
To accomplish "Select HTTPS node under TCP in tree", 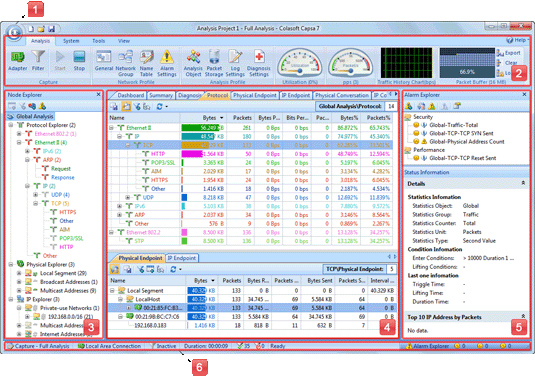I will tap(68, 212).
